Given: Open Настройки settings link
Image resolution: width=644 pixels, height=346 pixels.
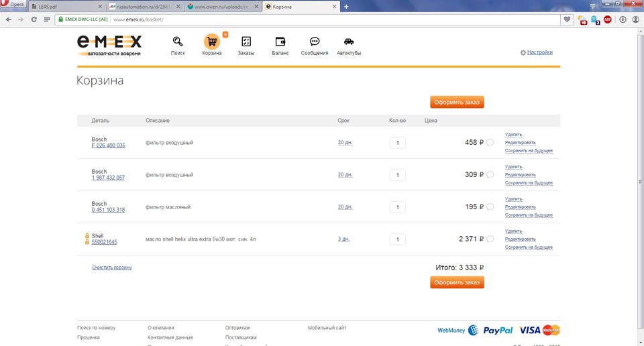Looking at the screenshot, I should pyautogui.click(x=539, y=52).
